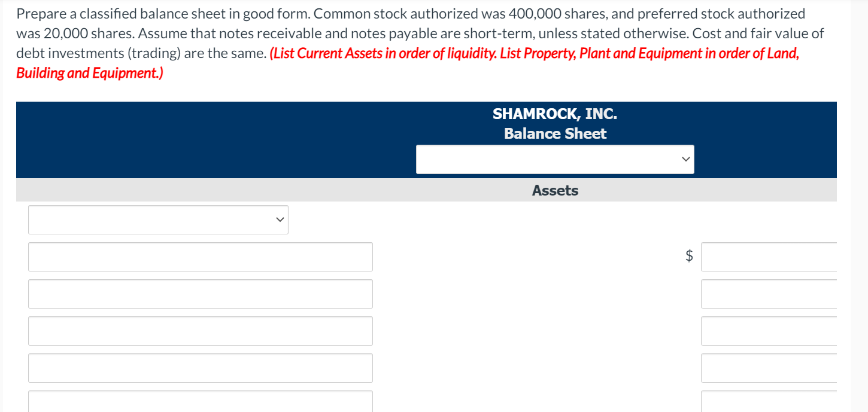Open the asset classification dropdown under Assets
Image resolution: width=868 pixels, height=412 pixels.
(157, 219)
